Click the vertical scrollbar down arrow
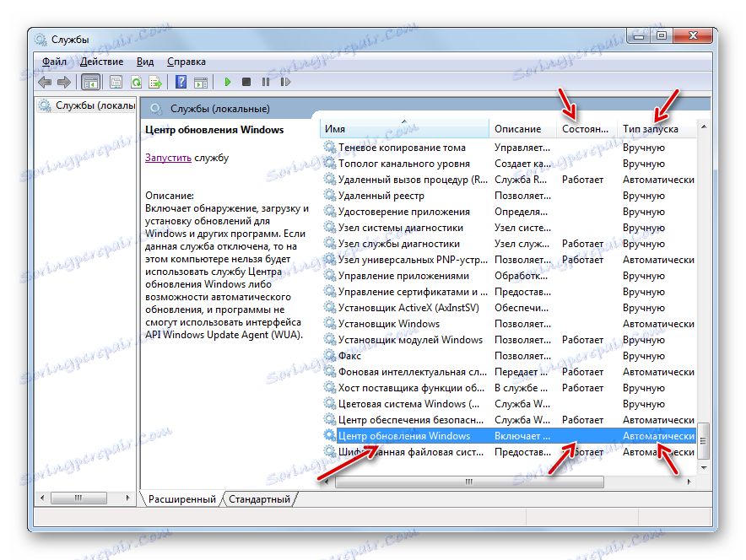The width and height of the screenshot is (746, 560). click(704, 468)
